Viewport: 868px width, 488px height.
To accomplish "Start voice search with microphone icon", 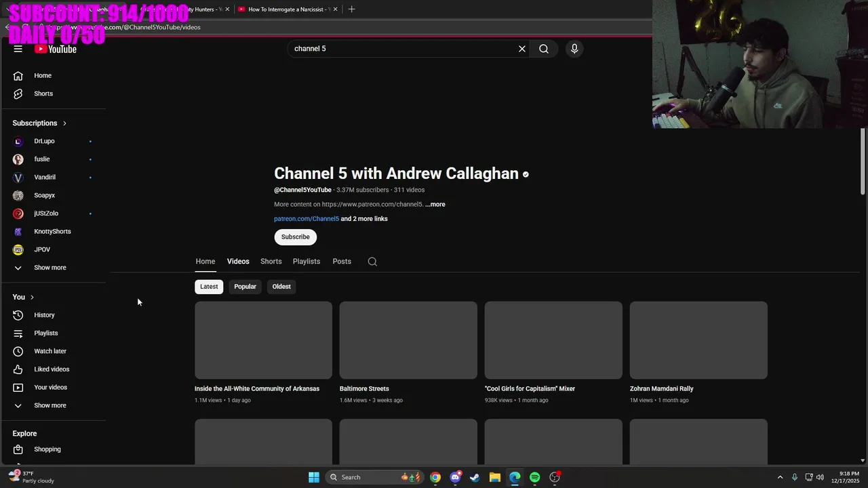I will click(x=574, y=49).
